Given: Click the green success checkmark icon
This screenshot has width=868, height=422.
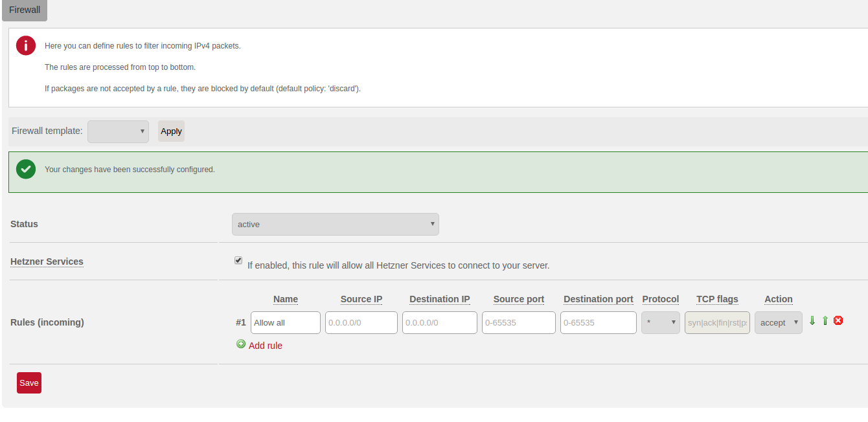Looking at the screenshot, I should pyautogui.click(x=26, y=170).
